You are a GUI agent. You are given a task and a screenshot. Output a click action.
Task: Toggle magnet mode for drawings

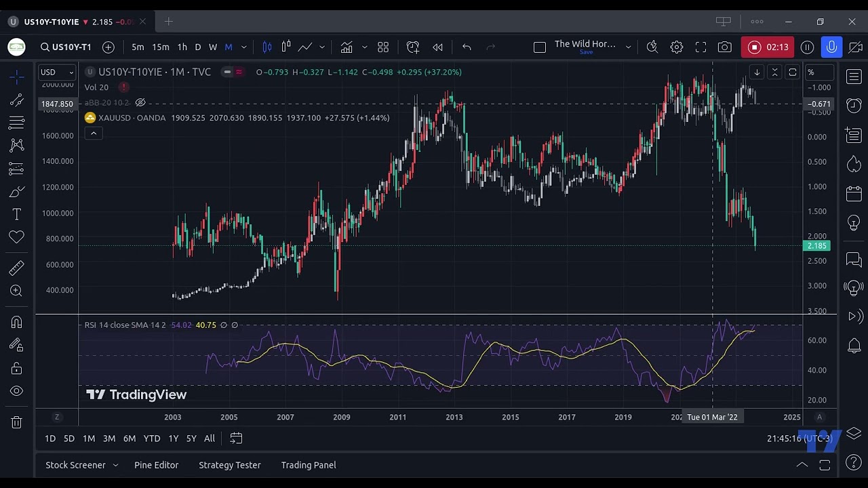[x=17, y=322]
